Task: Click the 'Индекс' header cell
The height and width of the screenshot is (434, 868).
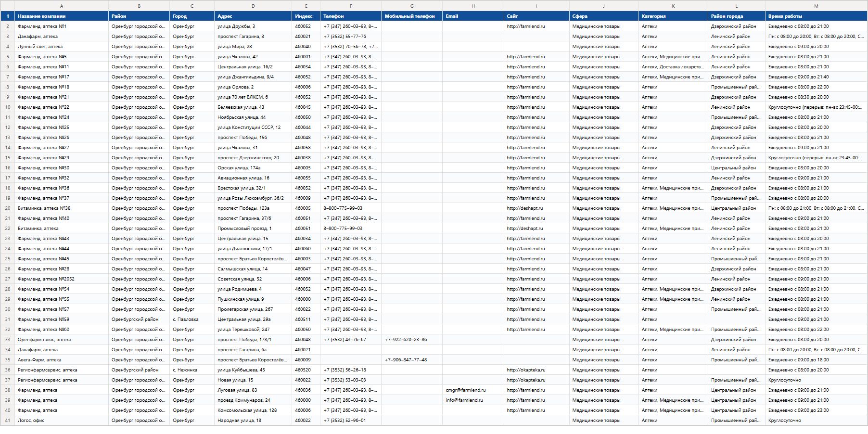Action: coord(306,16)
